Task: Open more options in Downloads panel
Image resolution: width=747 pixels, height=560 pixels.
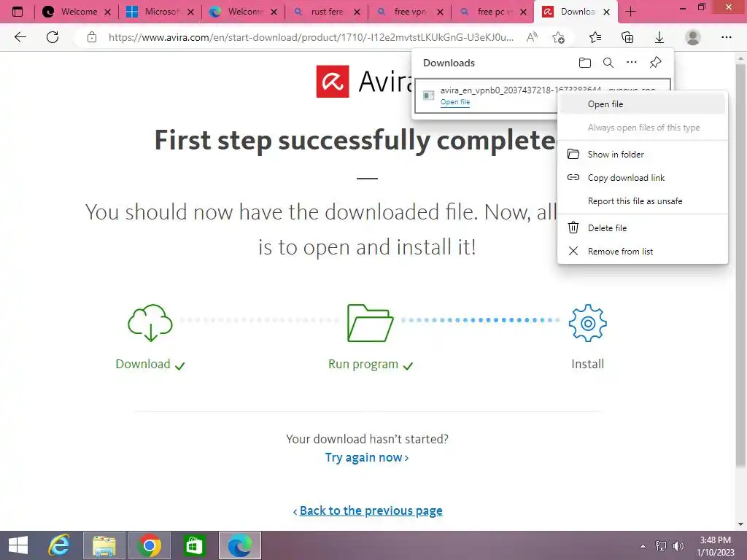Action: [x=632, y=63]
